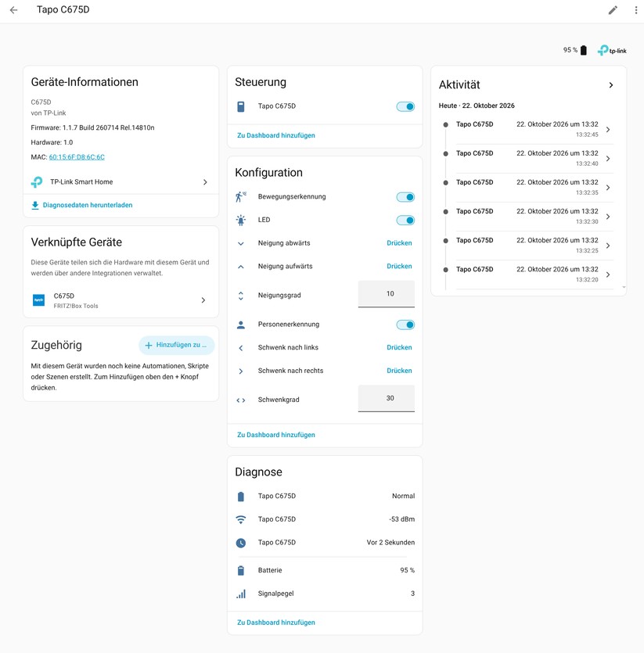Viewport: 644px width, 653px height.
Task: Click Drücken for Schwenk nach rechts
Action: pyautogui.click(x=399, y=371)
